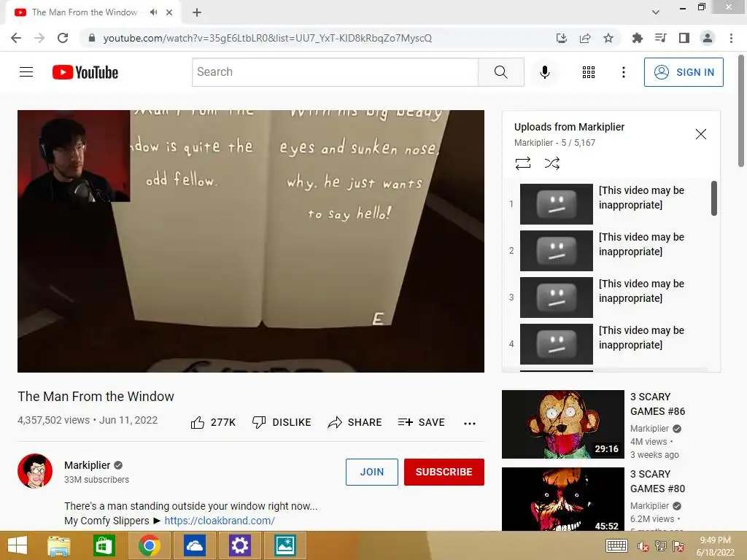Open the Markiplier channel name link
Screen dimensions: 747x560
coord(88,465)
